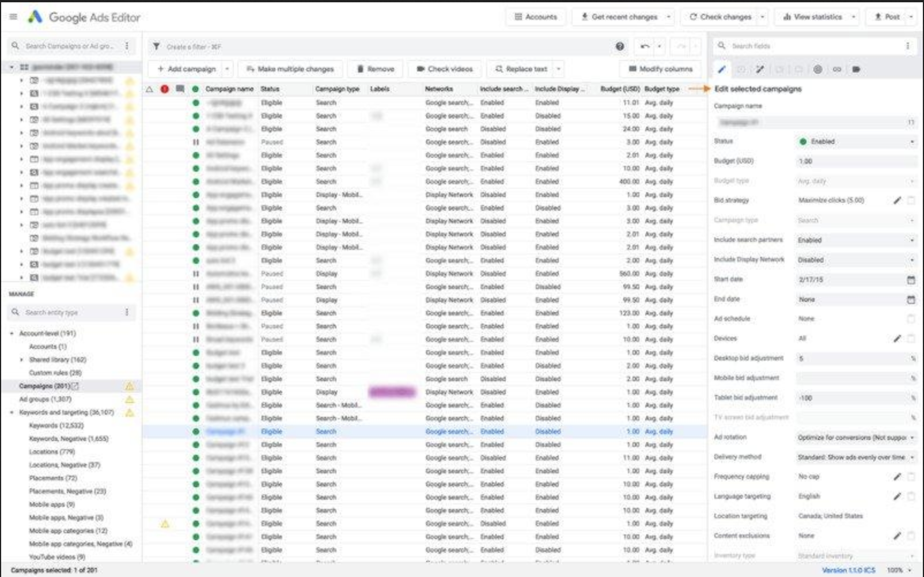Open View statistics dropdown arrow
Screen dimensions: 924x577
(x=854, y=17)
